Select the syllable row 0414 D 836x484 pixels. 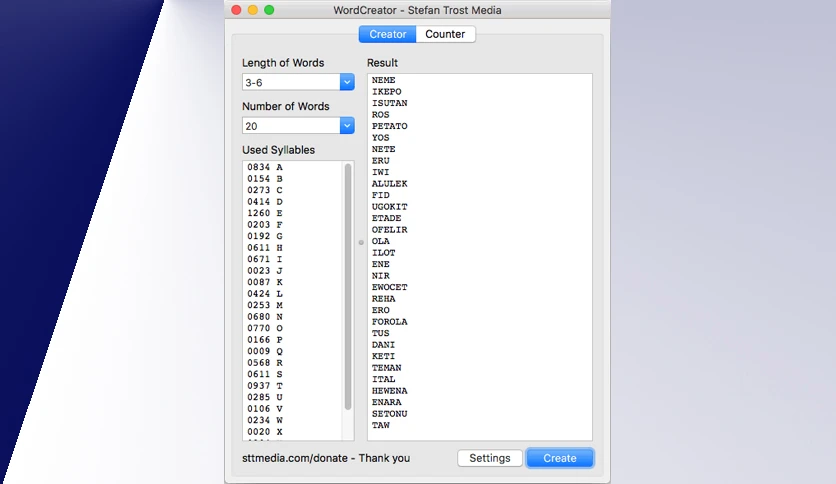coord(265,201)
